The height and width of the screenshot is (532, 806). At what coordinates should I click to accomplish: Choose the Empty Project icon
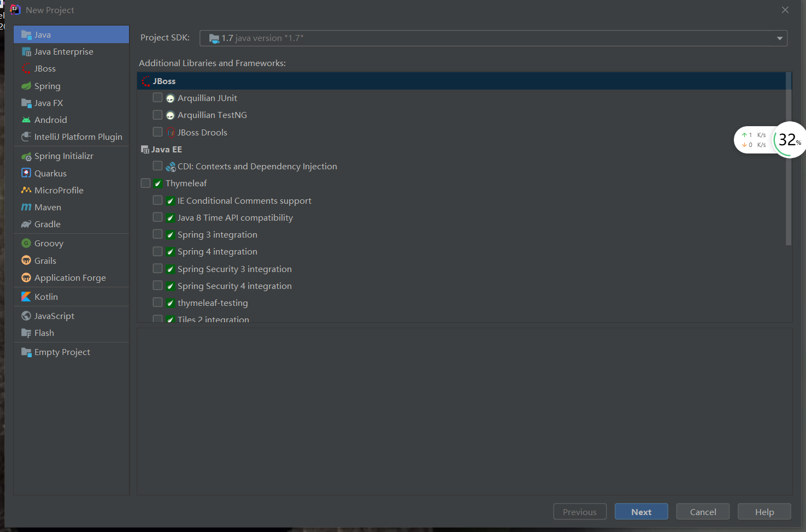click(x=26, y=352)
